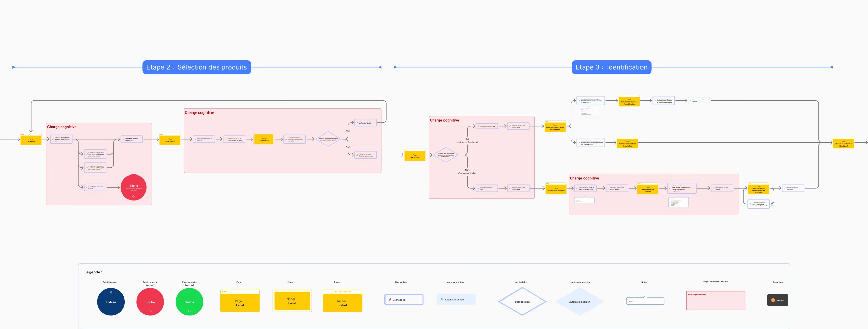This screenshot has height=329, width=868.
Task: Click the Page Catalogue yellow node
Action: (31, 139)
